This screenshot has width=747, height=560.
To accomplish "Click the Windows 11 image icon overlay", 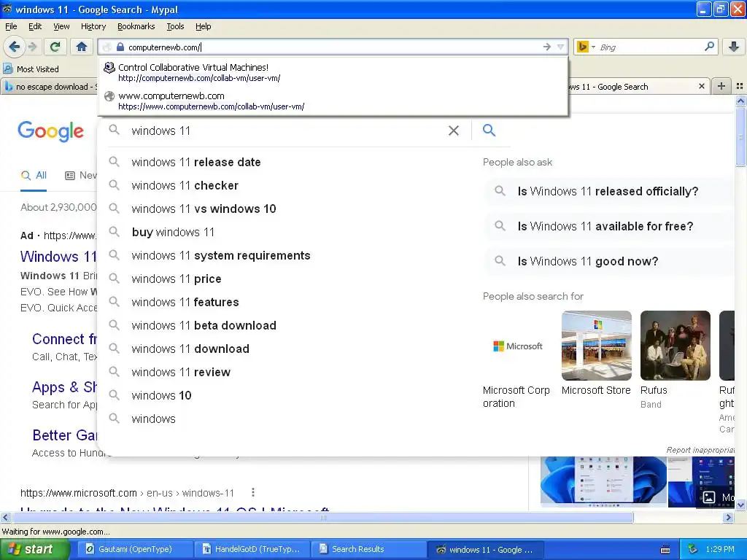I will pyautogui.click(x=709, y=497).
